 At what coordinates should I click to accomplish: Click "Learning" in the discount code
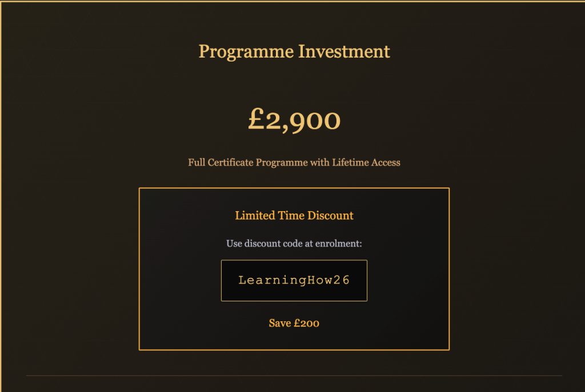pyautogui.click(x=265, y=280)
